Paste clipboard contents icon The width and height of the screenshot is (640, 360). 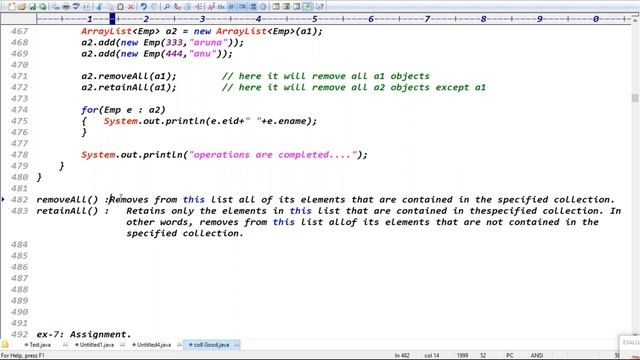pos(120,7)
